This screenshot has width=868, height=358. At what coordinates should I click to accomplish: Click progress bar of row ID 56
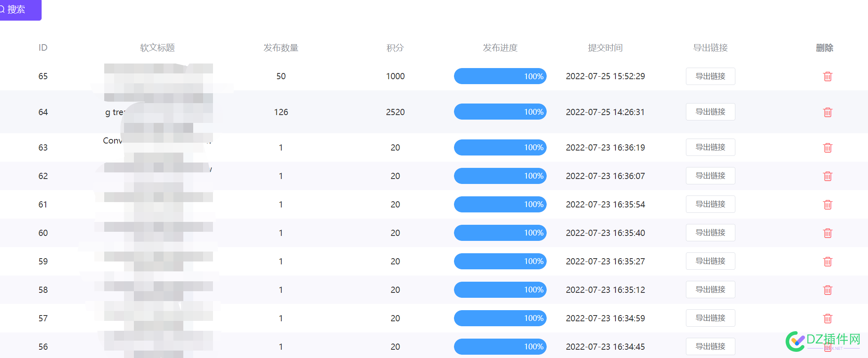coord(500,346)
